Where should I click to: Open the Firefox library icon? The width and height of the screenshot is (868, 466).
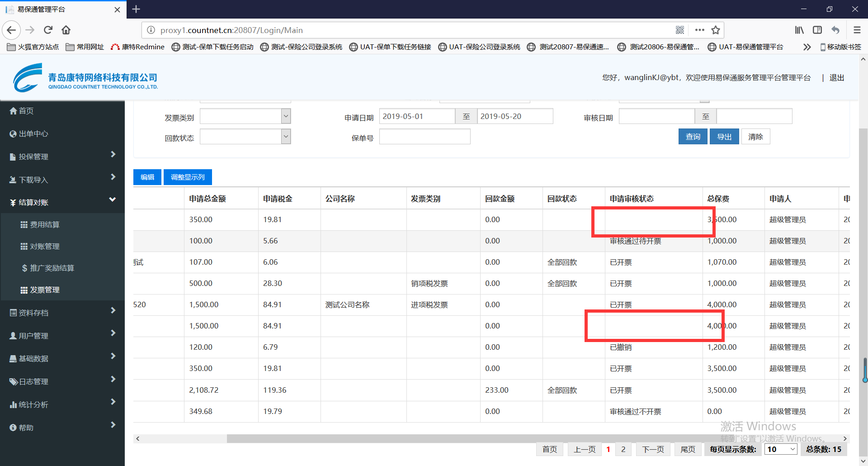pyautogui.click(x=799, y=30)
